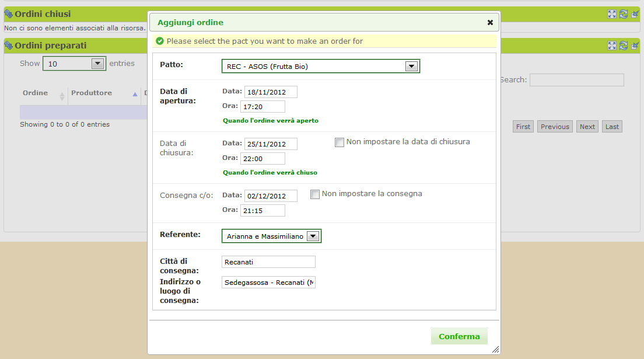Viewport: 644px width, 359px height.
Task: Click the Ordini chiusi title icon
Action: pos(9,14)
